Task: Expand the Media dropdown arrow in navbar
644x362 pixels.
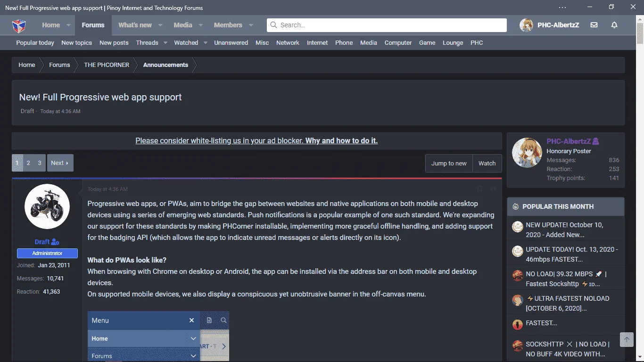Action: tap(201, 25)
